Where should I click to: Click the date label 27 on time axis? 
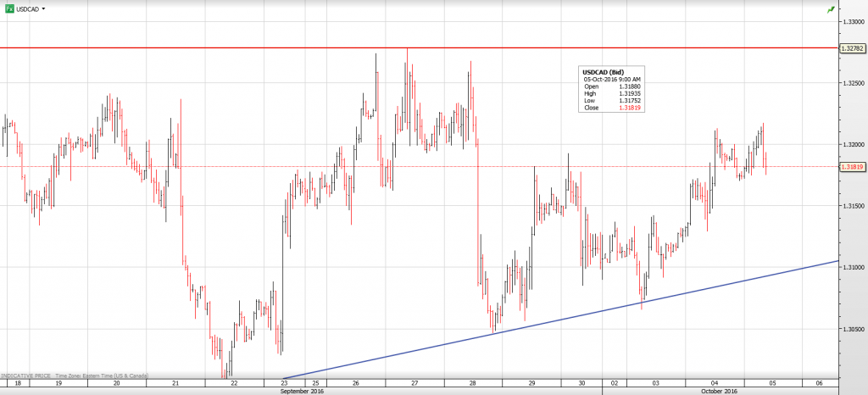click(414, 383)
